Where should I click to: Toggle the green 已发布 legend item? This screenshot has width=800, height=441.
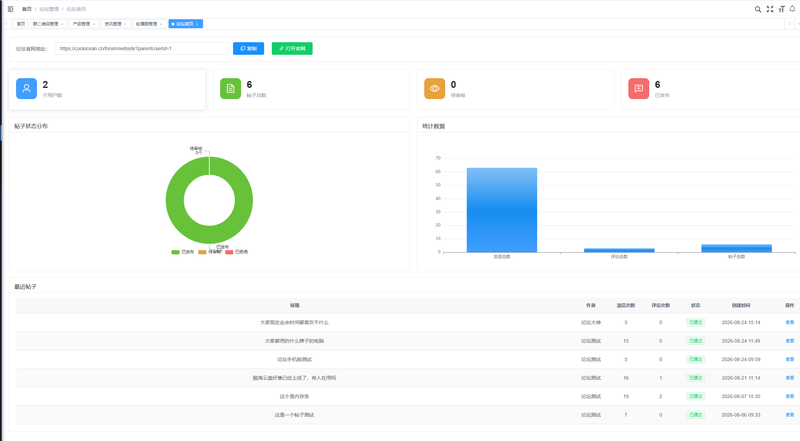coord(183,252)
